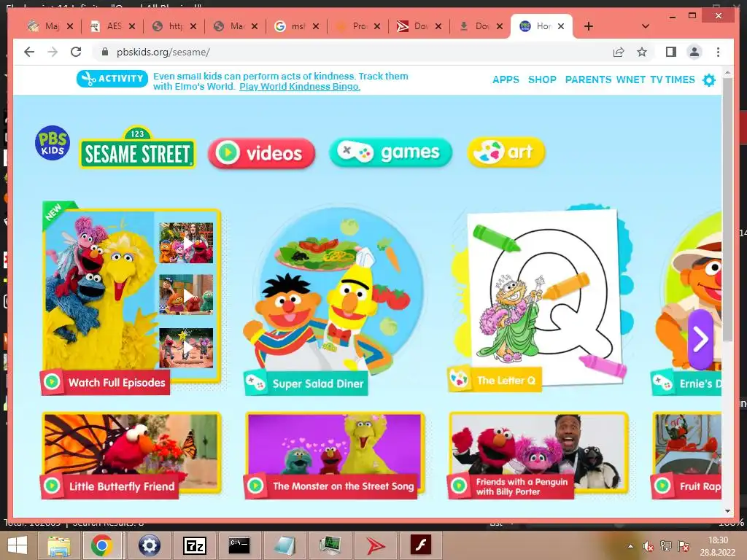Open the command prompt taskbar icon

(x=239, y=545)
